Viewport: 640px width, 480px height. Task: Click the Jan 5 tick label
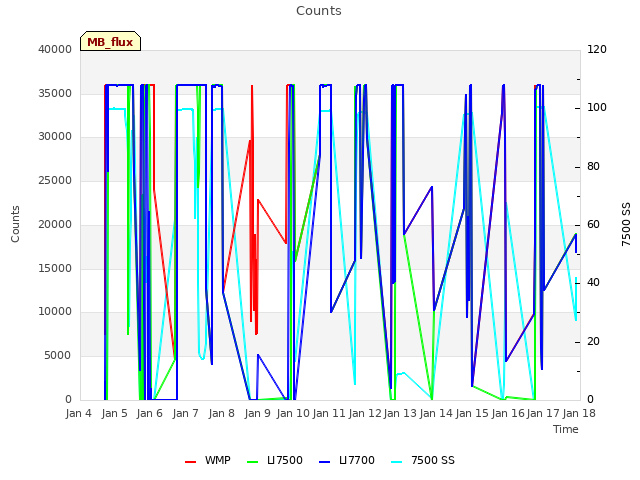click(114, 413)
